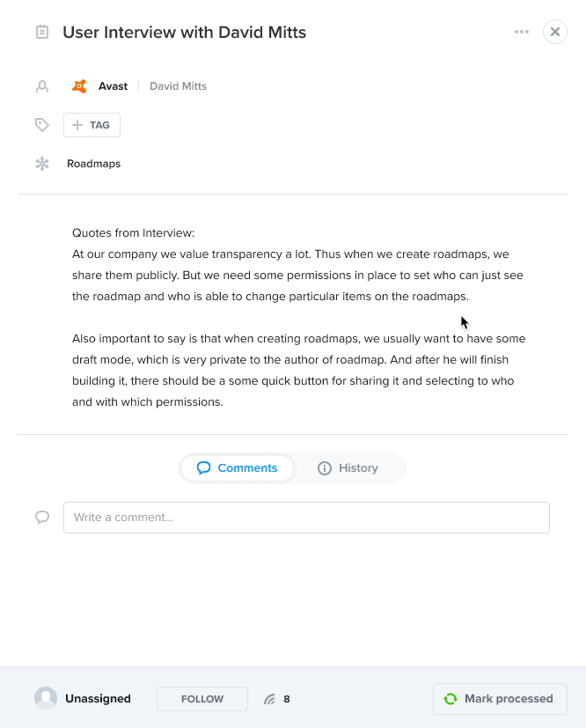Viewport: 586px width, 728px height.
Task: Click the followers signal icon showing 8
Action: [x=269, y=699]
